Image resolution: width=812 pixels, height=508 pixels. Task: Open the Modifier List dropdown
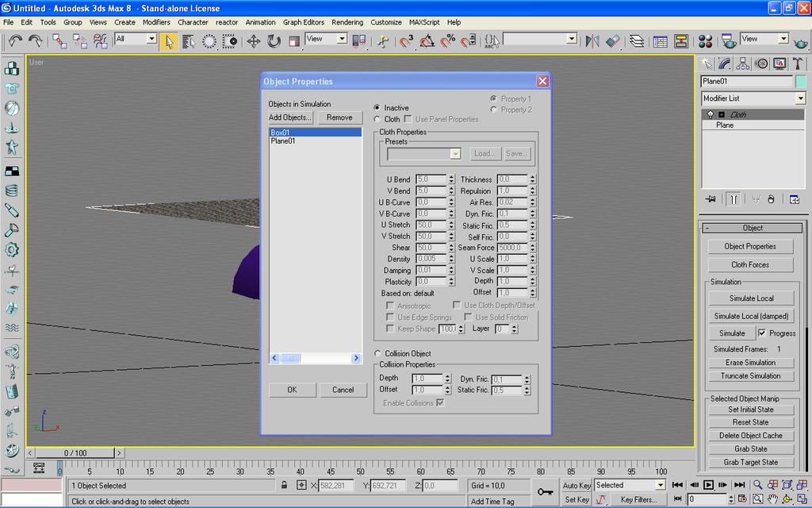coord(753,98)
